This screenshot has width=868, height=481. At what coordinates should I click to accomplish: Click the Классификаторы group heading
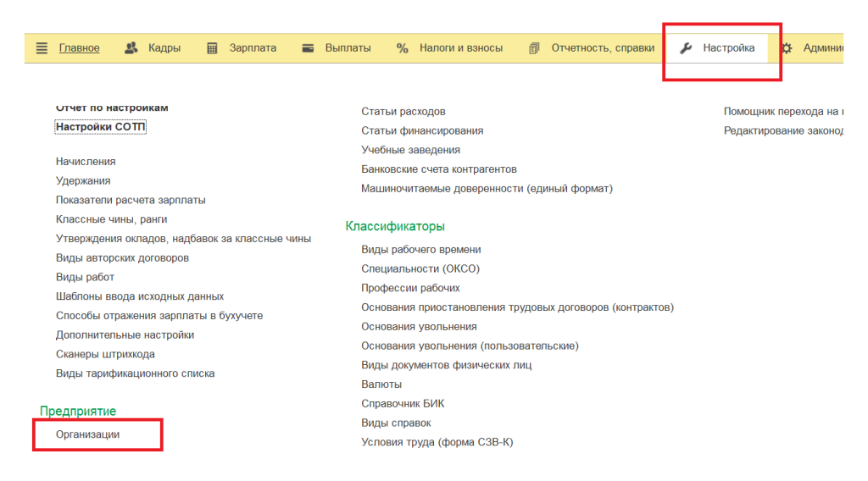point(395,226)
